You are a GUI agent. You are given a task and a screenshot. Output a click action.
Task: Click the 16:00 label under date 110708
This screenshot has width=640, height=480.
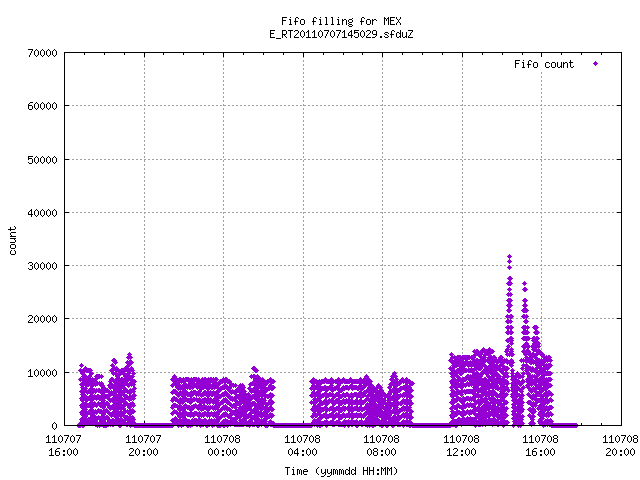pos(540,452)
